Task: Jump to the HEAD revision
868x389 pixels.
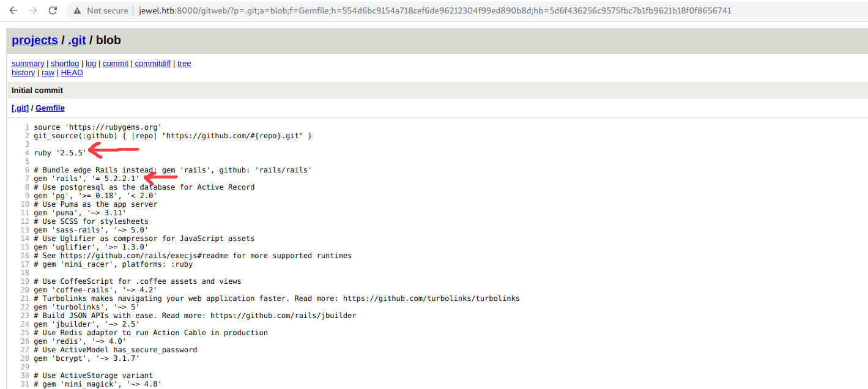Action: (x=72, y=73)
